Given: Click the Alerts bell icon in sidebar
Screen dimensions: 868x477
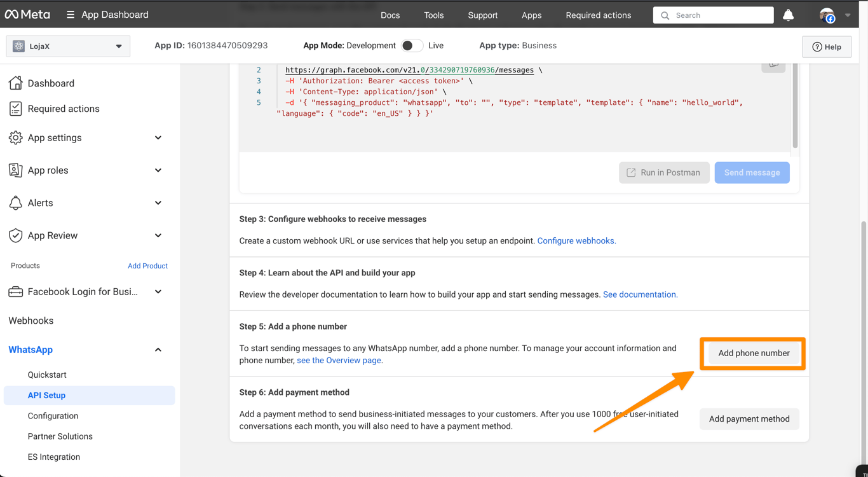Looking at the screenshot, I should point(15,203).
